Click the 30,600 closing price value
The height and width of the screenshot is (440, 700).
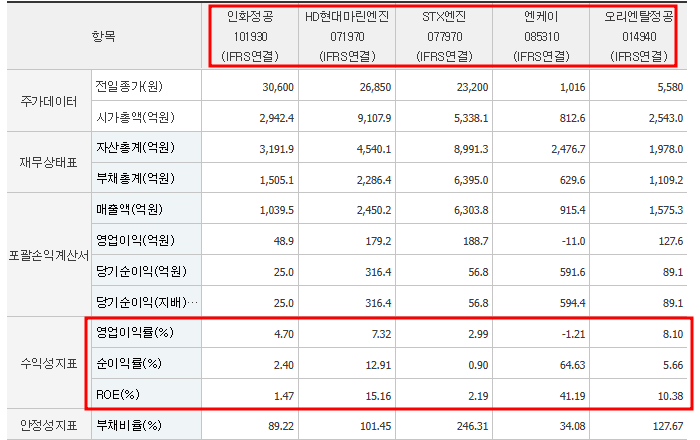278,87
